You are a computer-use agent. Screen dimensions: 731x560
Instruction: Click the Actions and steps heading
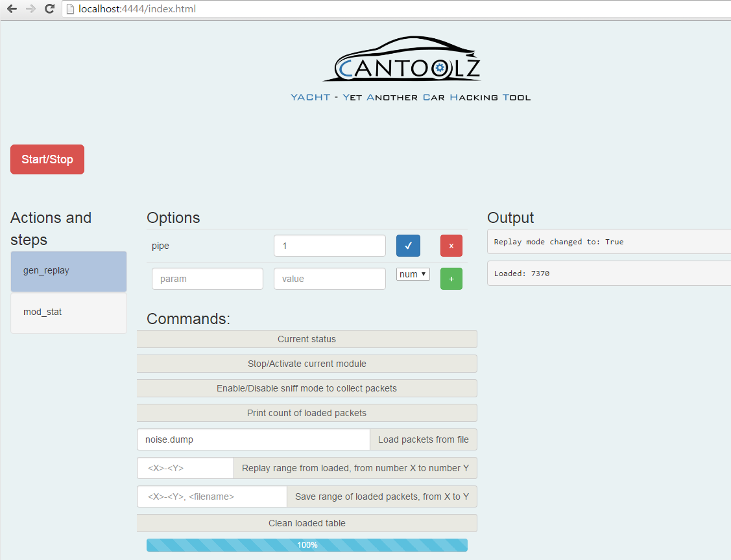(x=51, y=229)
